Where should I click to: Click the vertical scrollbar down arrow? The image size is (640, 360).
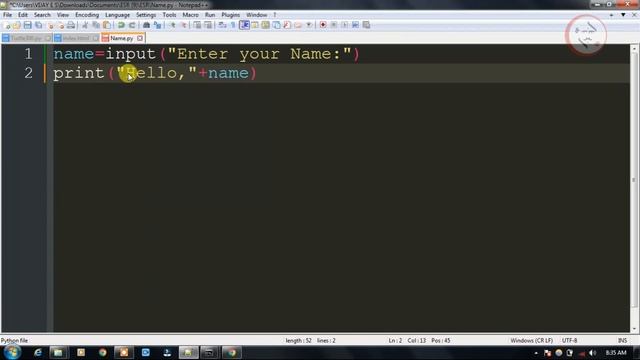pyautogui.click(x=634, y=329)
